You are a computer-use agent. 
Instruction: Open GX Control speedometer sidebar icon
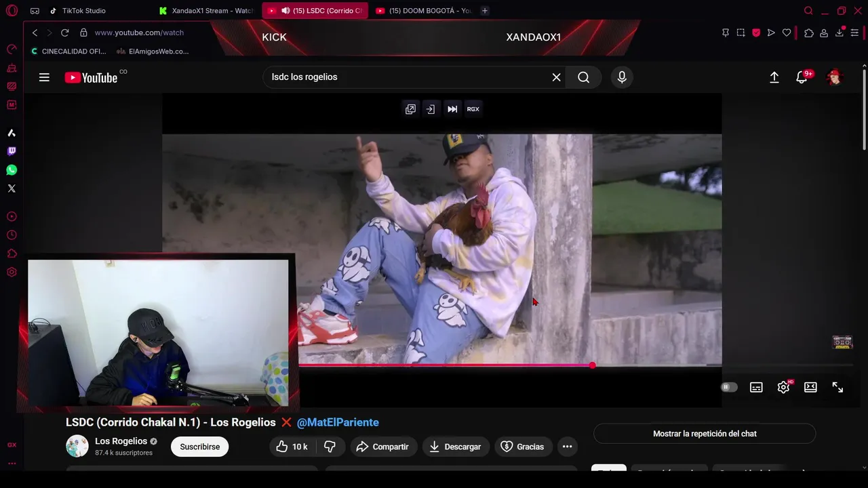pos(12,49)
